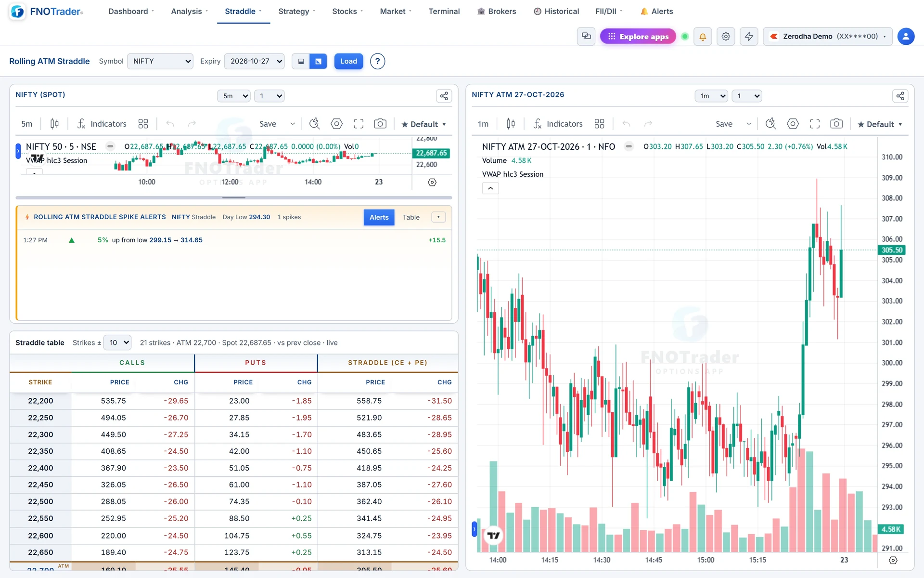Toggle the green connection status indicator

(685, 37)
